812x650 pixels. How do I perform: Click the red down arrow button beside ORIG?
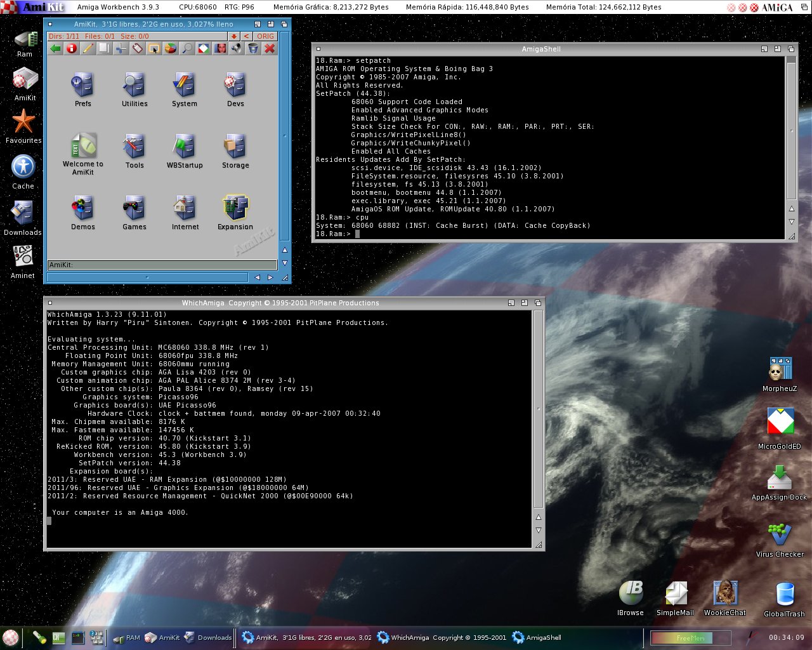(x=234, y=36)
